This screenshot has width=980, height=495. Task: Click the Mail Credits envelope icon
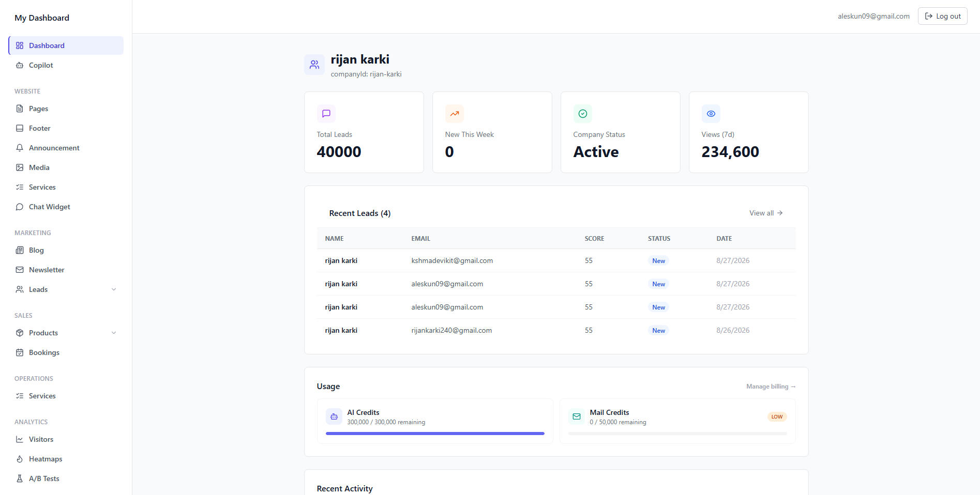577,416
